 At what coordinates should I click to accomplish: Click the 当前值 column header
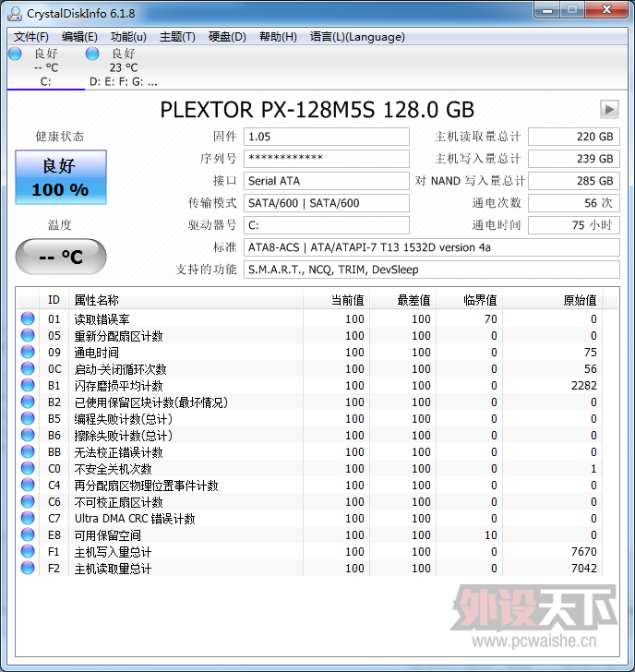[336, 300]
